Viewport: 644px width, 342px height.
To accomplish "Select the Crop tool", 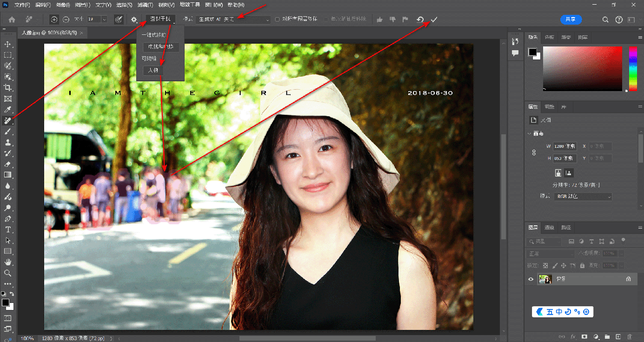I will [x=8, y=87].
